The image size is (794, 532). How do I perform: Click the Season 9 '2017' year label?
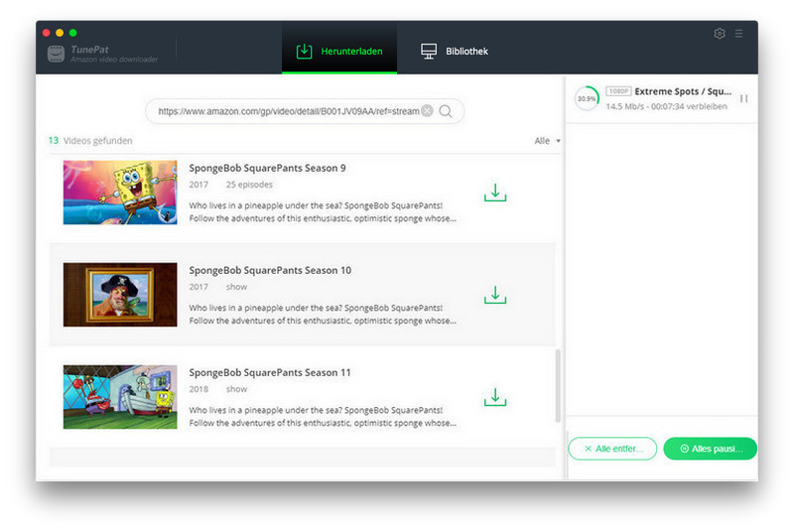point(198,185)
